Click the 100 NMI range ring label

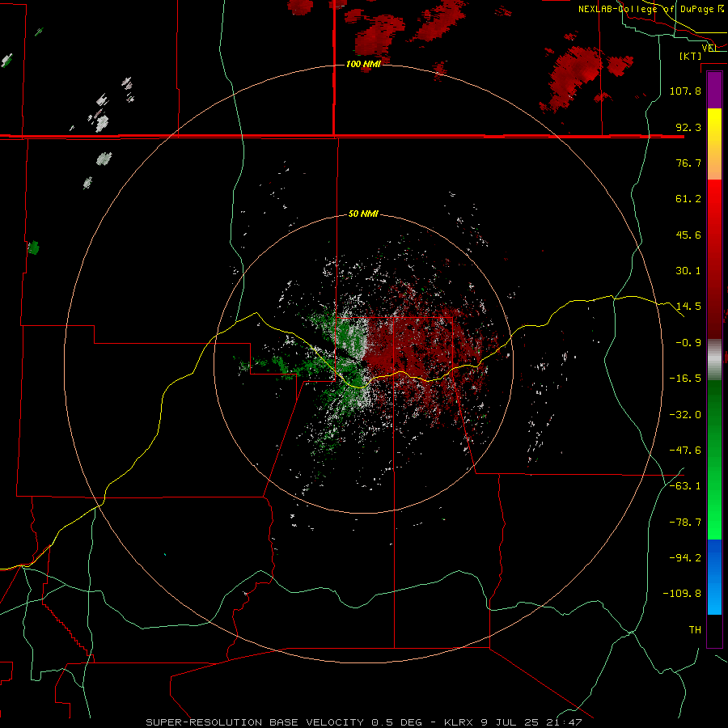363,64
